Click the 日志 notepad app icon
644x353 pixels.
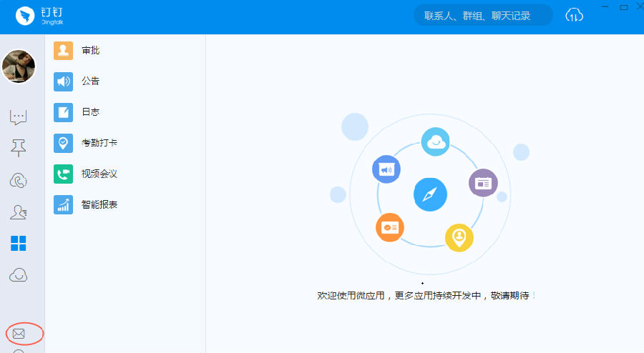click(63, 112)
